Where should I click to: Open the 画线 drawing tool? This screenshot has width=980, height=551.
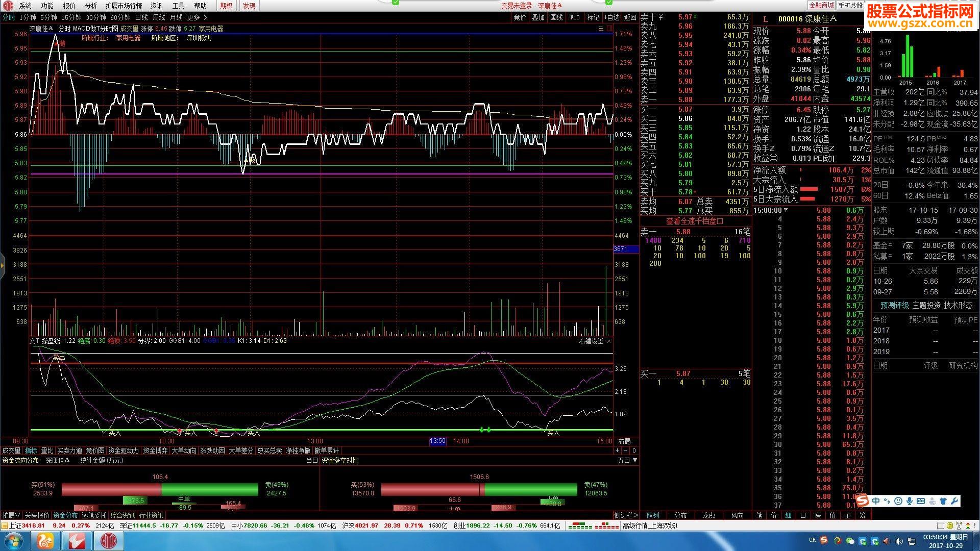pyautogui.click(x=556, y=17)
